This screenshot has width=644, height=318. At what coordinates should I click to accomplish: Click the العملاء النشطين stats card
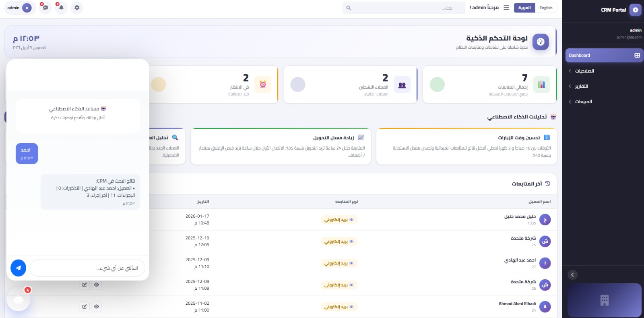click(350, 85)
